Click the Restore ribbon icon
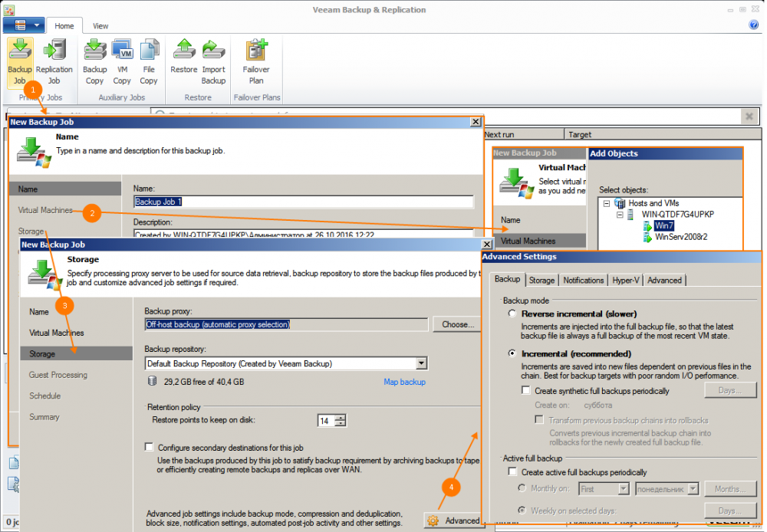 point(184,57)
